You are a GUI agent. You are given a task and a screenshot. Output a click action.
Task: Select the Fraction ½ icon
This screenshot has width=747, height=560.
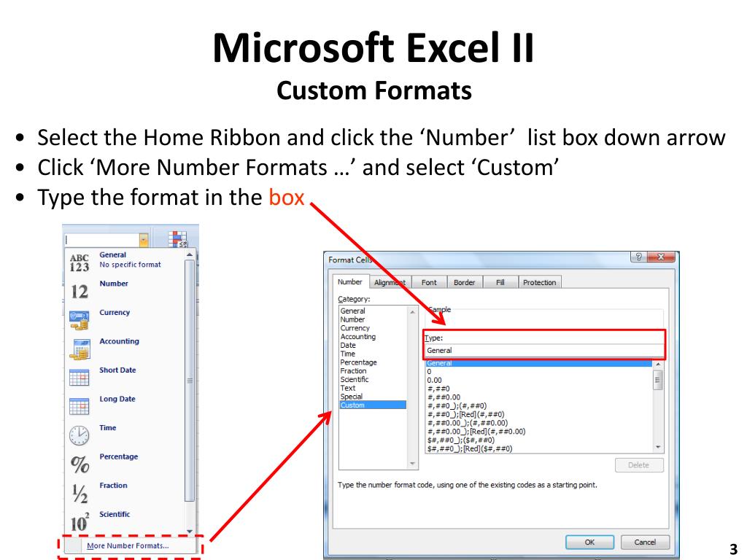tap(80, 494)
